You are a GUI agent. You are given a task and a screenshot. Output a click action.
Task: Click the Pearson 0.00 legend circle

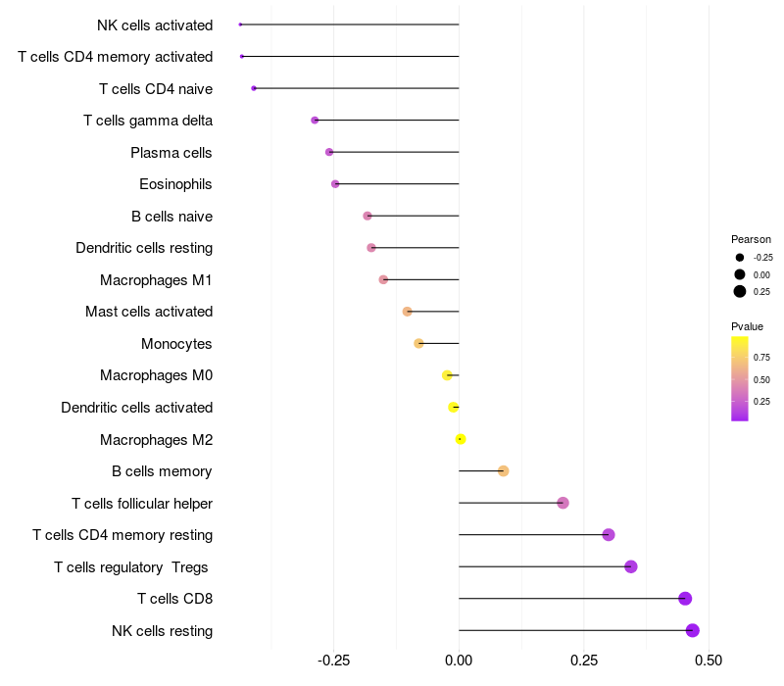[x=740, y=274]
